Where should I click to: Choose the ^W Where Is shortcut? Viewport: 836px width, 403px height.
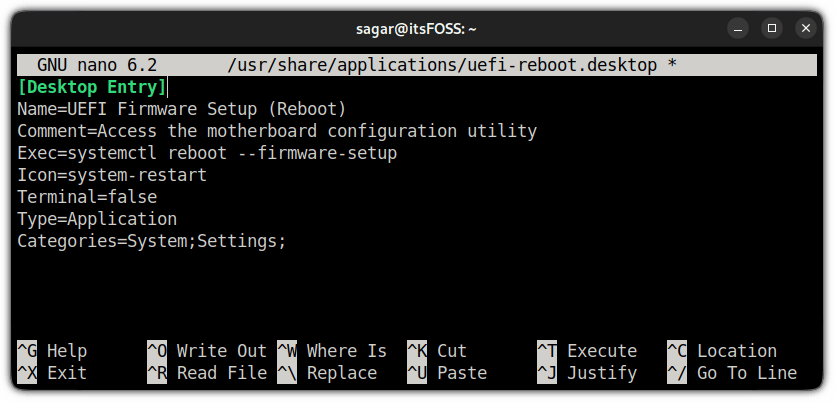332,351
